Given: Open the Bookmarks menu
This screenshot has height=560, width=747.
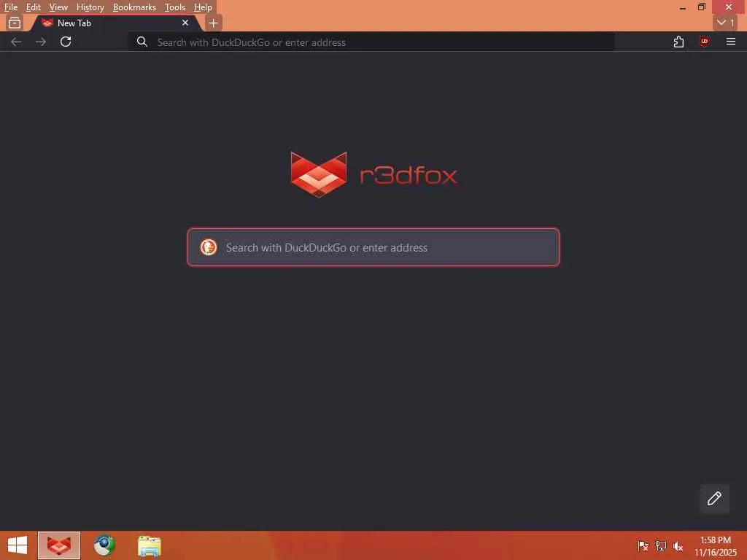Looking at the screenshot, I should pyautogui.click(x=134, y=7).
